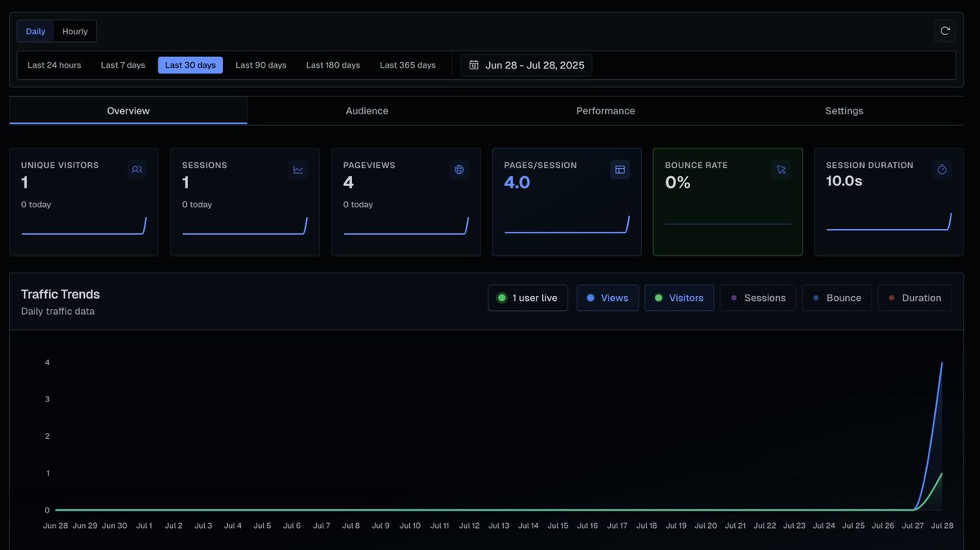Select the Last 90 days range

(261, 64)
